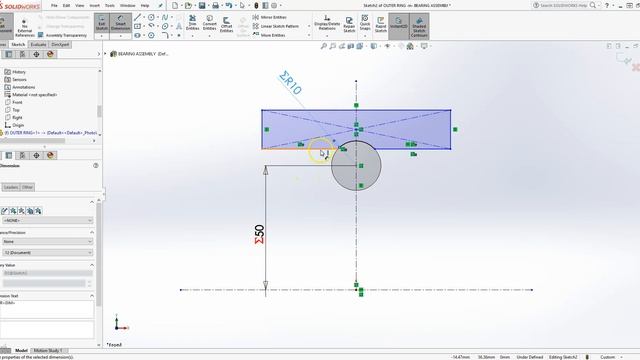
Task: Open the View menu
Action: [x=80, y=6]
